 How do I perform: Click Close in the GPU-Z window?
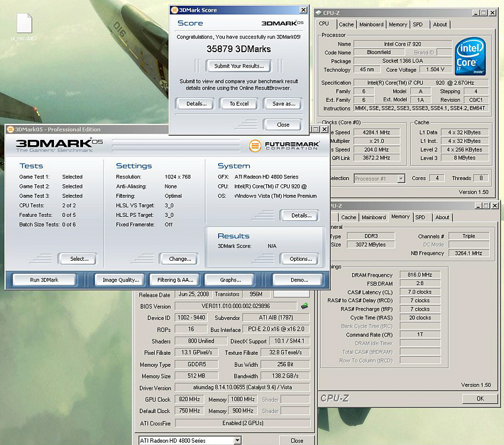[296, 440]
